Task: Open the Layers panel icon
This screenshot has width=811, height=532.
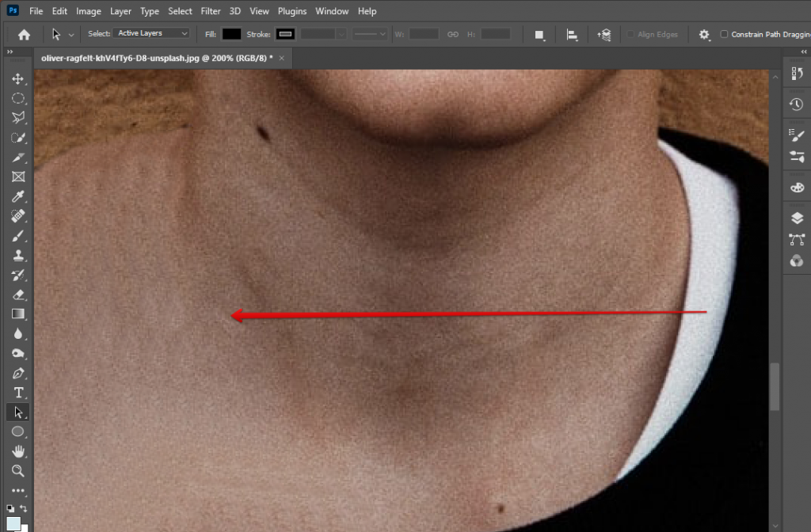Action: click(797, 218)
